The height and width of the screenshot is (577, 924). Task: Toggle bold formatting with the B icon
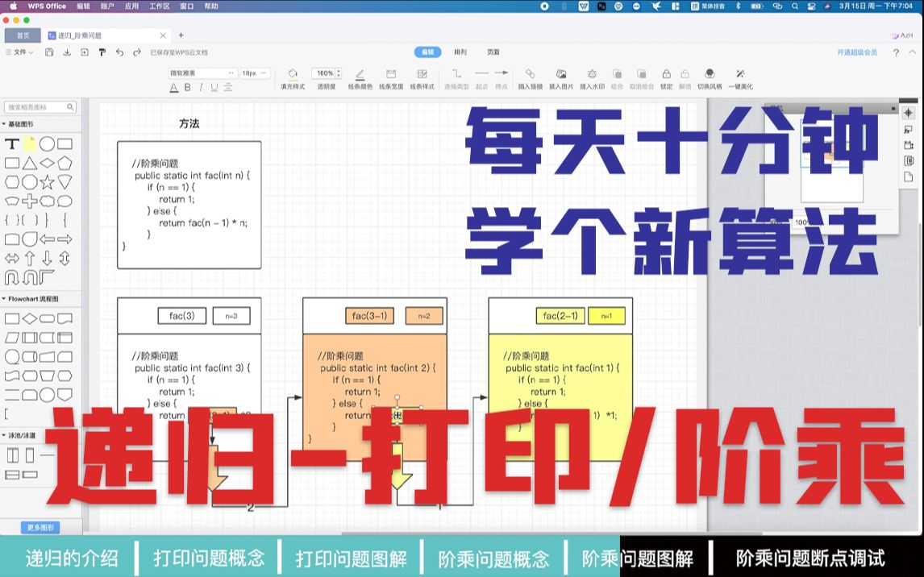(x=188, y=86)
